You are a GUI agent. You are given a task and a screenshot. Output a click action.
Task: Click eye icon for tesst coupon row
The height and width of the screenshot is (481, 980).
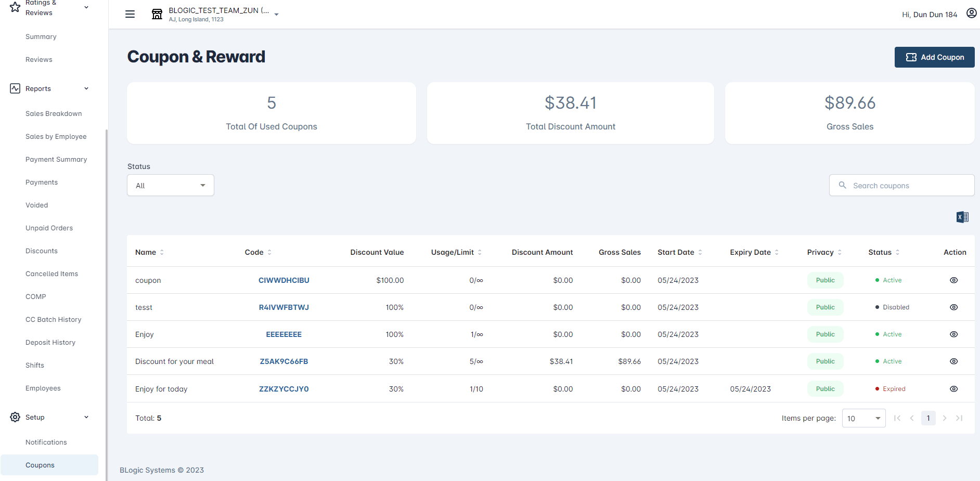953,307
